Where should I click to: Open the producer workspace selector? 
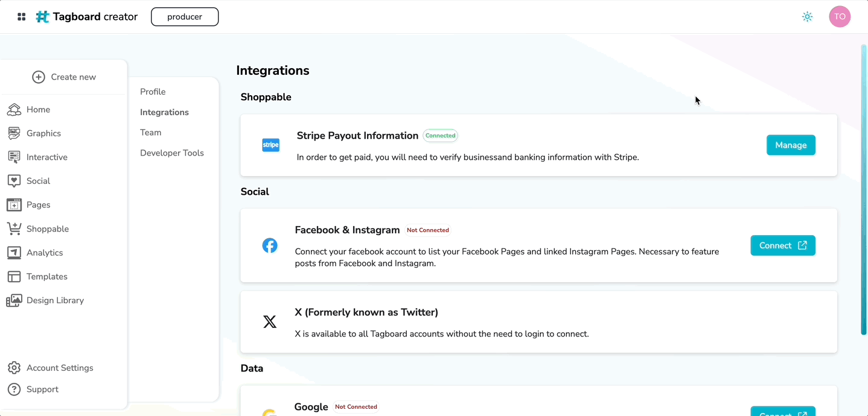(185, 17)
